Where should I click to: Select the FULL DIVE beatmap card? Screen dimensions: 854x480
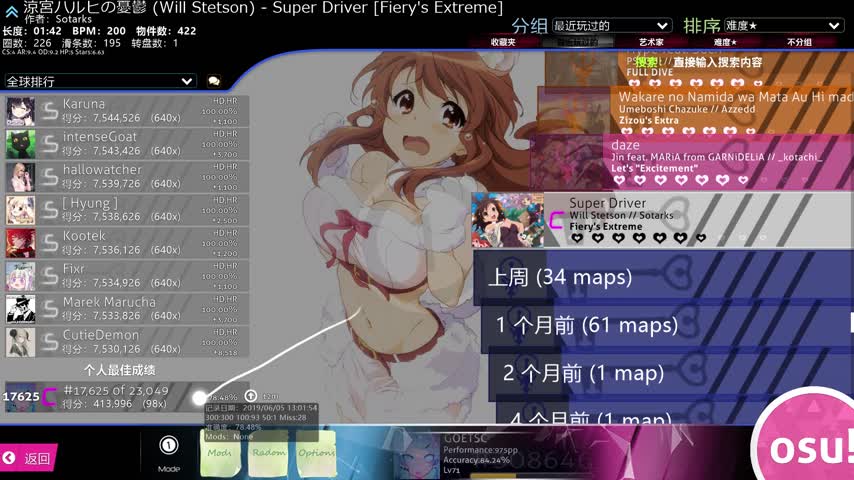tap(699, 69)
